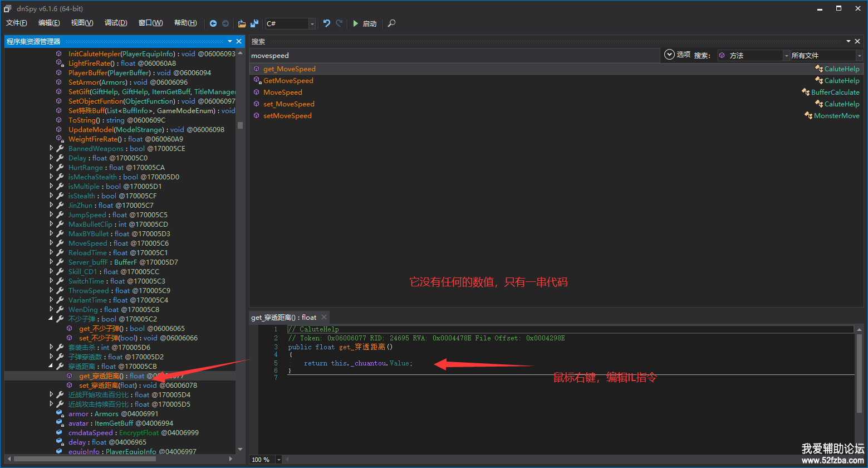Image resolution: width=868 pixels, height=468 pixels.
Task: Select the armor : Armors field item
Action: [114, 413]
